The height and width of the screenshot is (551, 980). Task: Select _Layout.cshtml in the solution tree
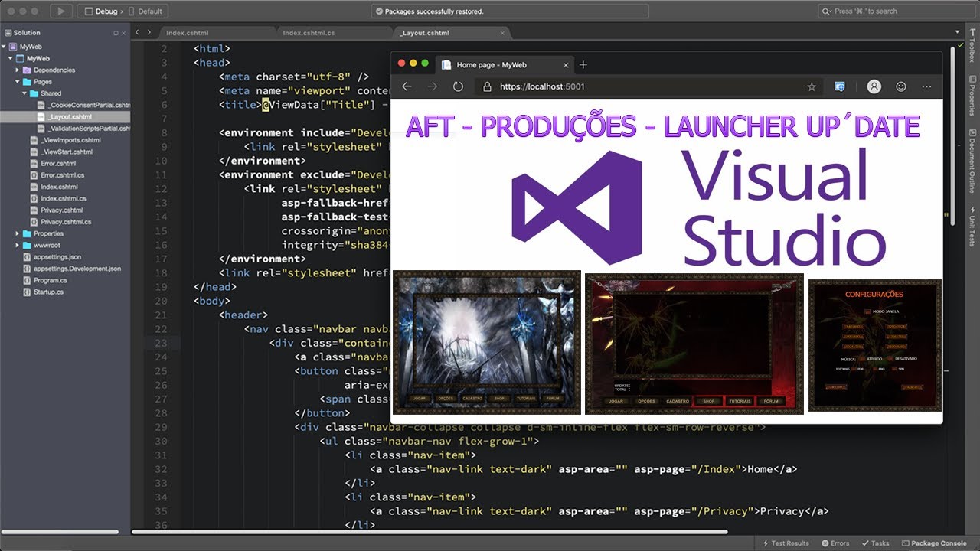[70, 116]
